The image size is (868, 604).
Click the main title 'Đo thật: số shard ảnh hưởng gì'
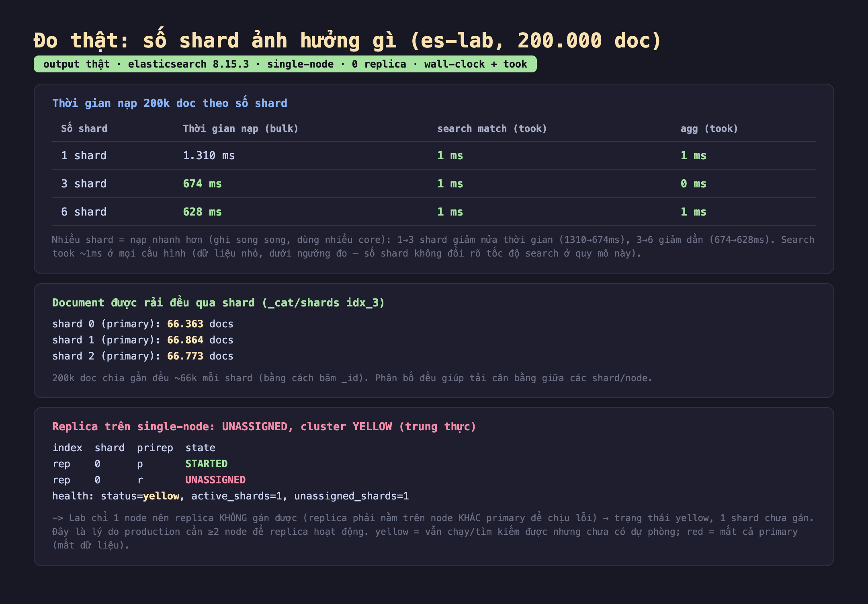coord(347,40)
